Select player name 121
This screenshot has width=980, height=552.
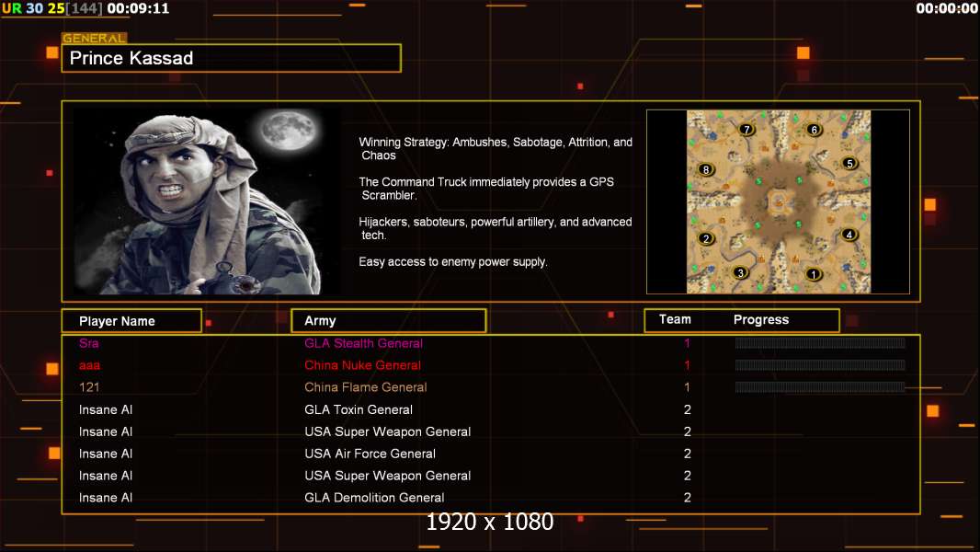click(89, 387)
